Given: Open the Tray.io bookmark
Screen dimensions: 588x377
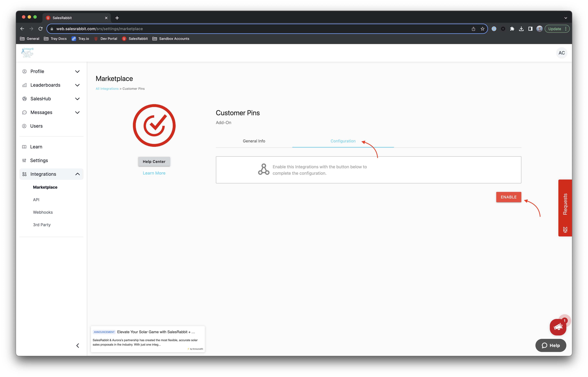Looking at the screenshot, I should point(80,39).
